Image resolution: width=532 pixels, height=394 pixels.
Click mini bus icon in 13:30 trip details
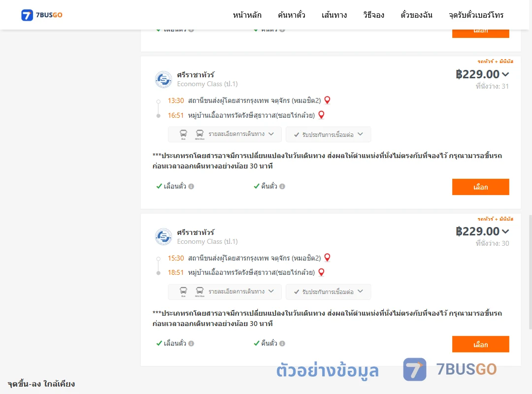coord(199,134)
